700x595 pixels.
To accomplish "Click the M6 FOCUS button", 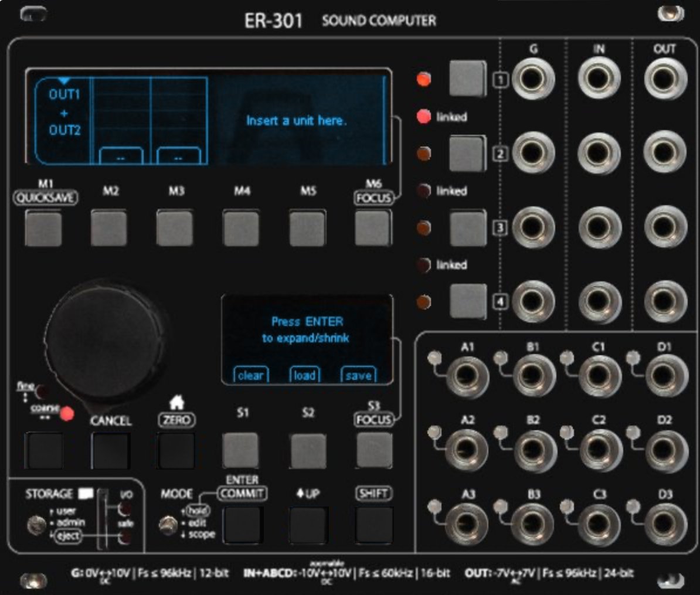I will tap(373, 229).
